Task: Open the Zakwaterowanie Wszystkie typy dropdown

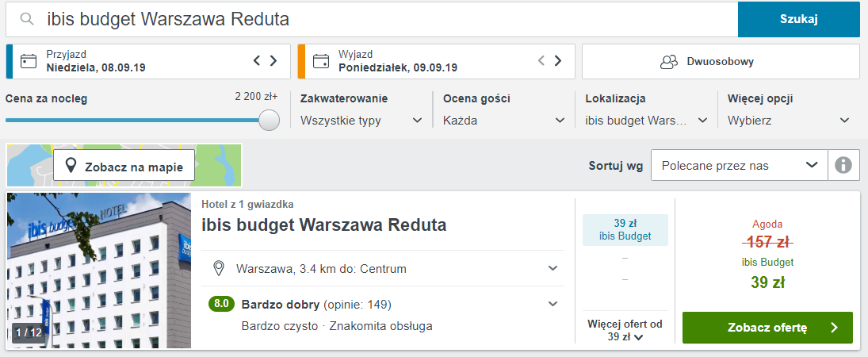Action: pos(361,121)
